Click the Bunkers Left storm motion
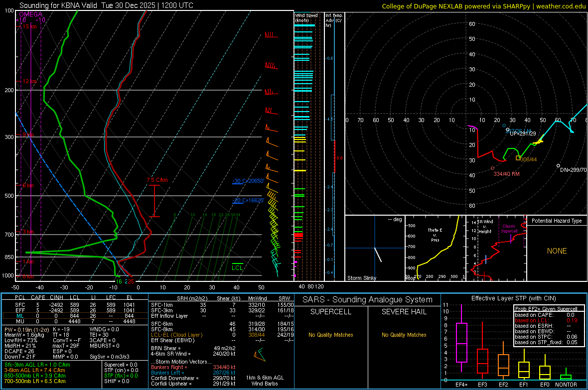 coord(193,373)
